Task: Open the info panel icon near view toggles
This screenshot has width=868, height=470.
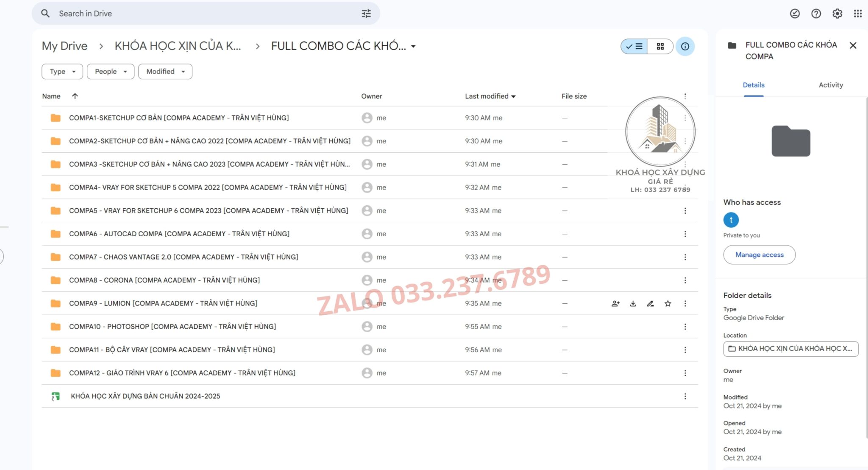Action: tap(685, 47)
